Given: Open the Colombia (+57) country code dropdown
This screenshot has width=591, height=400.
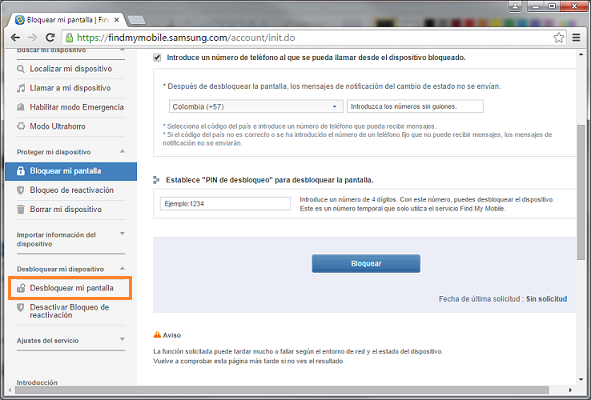Looking at the screenshot, I should (x=256, y=107).
